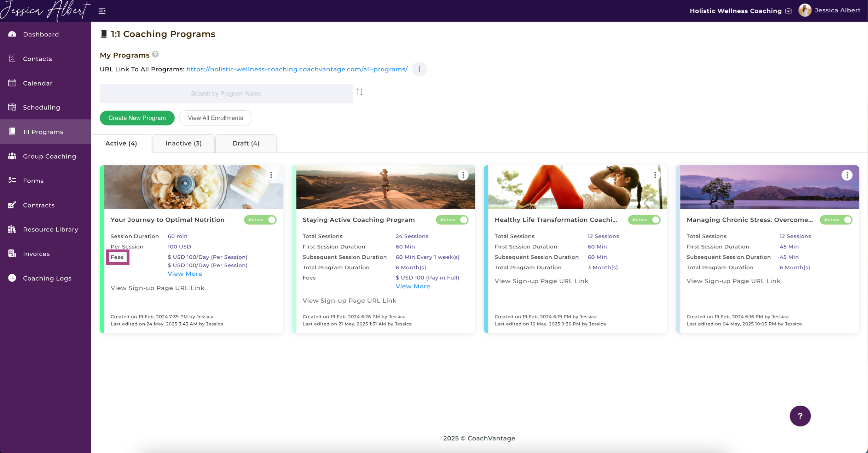Click View All Enrollments button
Image resolution: width=868 pixels, height=453 pixels.
(x=215, y=118)
